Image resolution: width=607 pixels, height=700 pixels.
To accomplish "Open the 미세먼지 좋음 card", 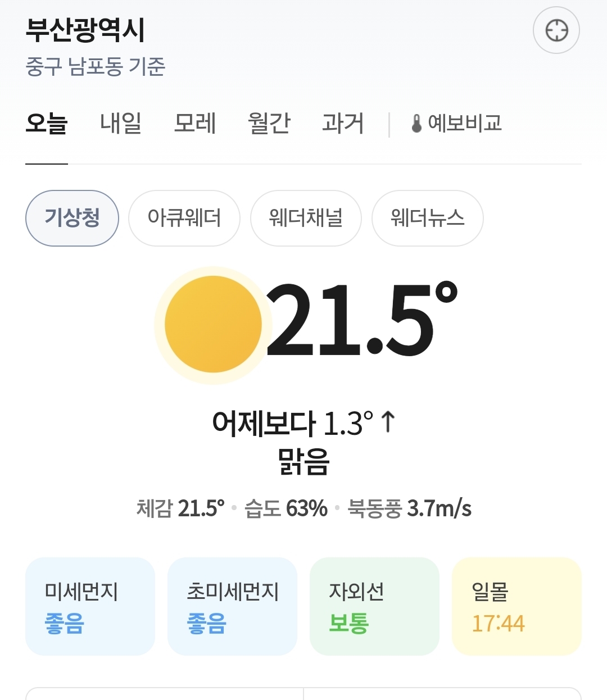I will click(x=90, y=606).
